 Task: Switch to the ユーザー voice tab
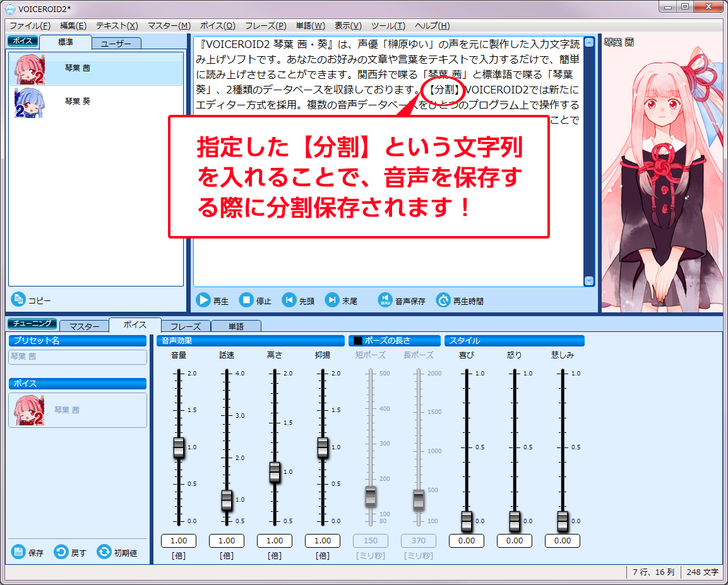pyautogui.click(x=116, y=44)
